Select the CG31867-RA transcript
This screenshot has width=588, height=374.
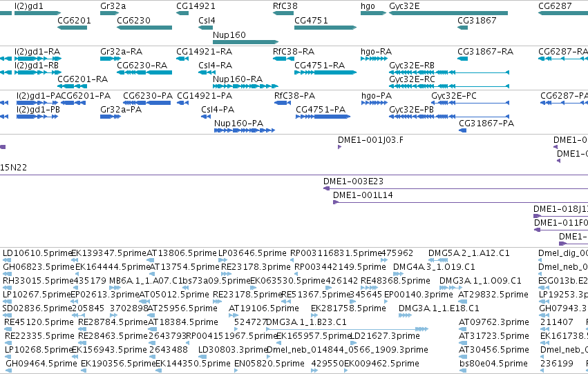[x=462, y=59]
